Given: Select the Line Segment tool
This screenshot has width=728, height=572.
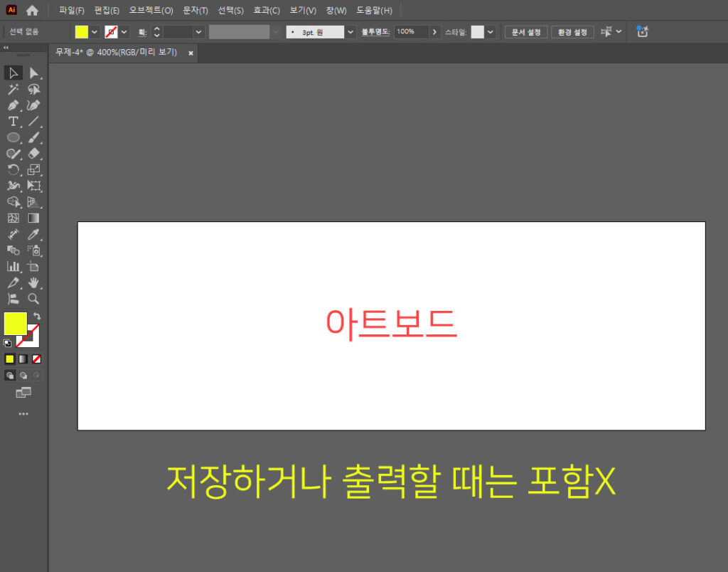Looking at the screenshot, I should 33,121.
